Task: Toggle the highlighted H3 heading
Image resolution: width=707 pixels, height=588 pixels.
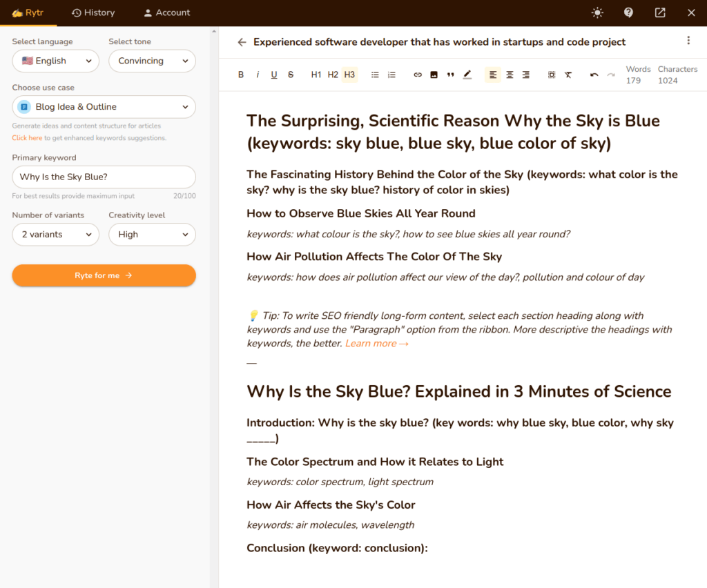Action: [x=349, y=75]
